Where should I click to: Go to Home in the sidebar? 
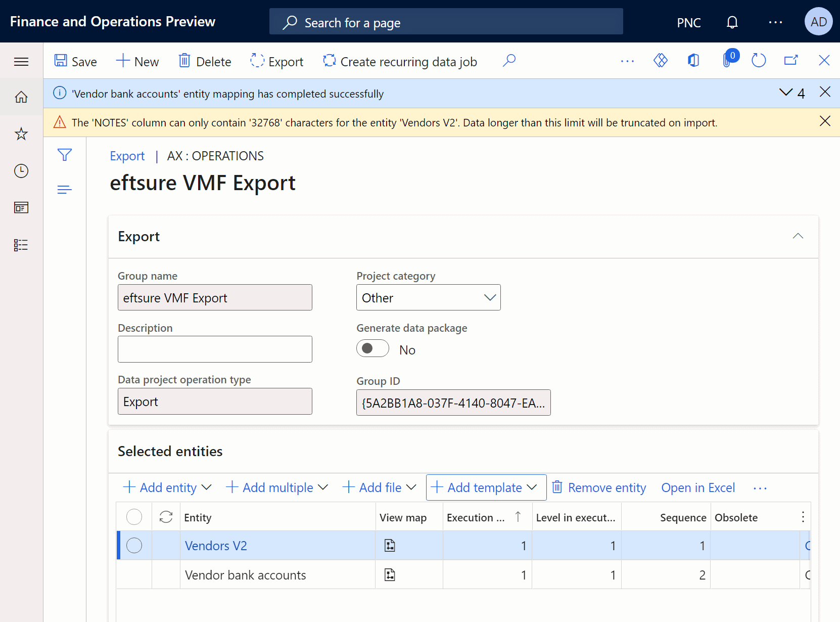21,97
